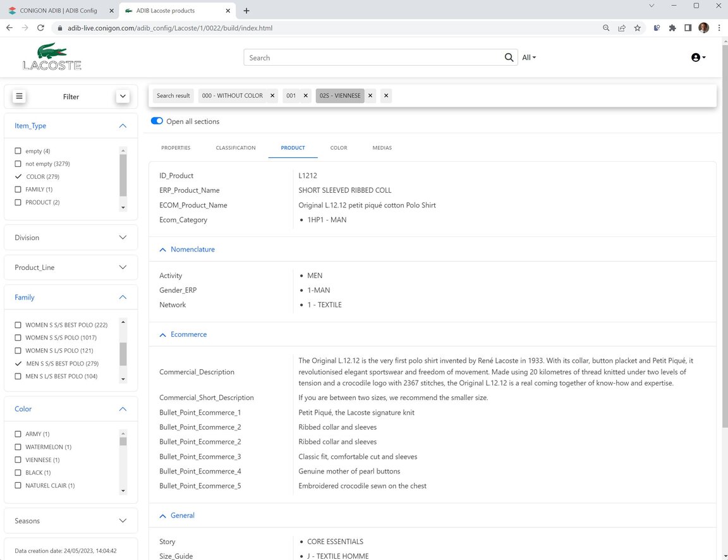Collapse the General section
This screenshot has height=560, width=728.
pyautogui.click(x=162, y=516)
